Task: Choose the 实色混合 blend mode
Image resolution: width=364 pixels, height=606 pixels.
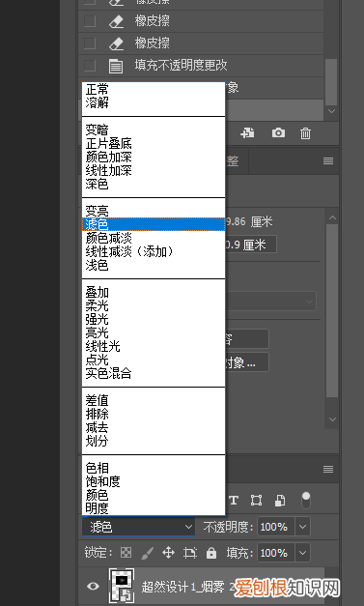Action: (154, 373)
